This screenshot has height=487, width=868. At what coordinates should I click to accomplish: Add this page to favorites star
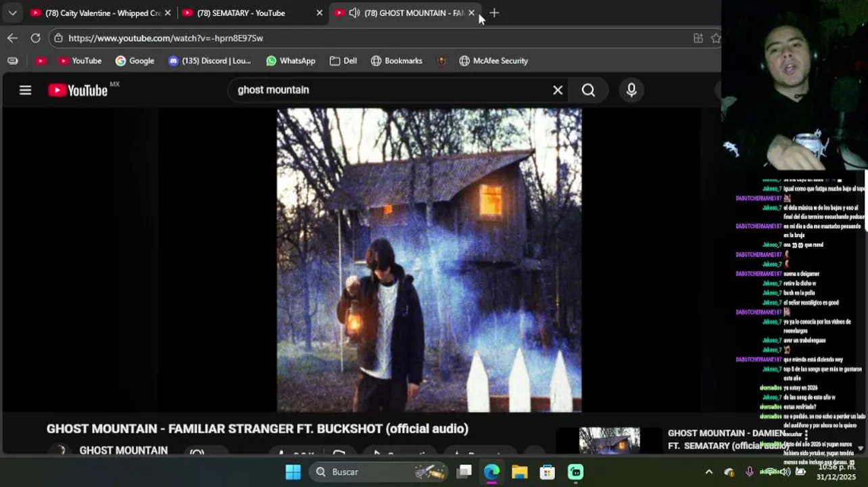tap(716, 38)
